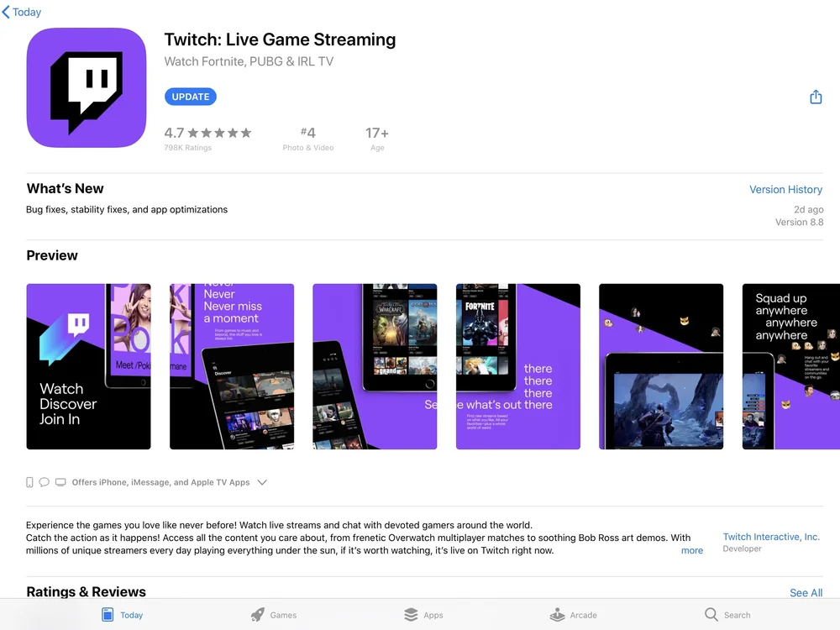This screenshot has width=840, height=630.
Task: Open the share sheet icon
Action: click(816, 97)
